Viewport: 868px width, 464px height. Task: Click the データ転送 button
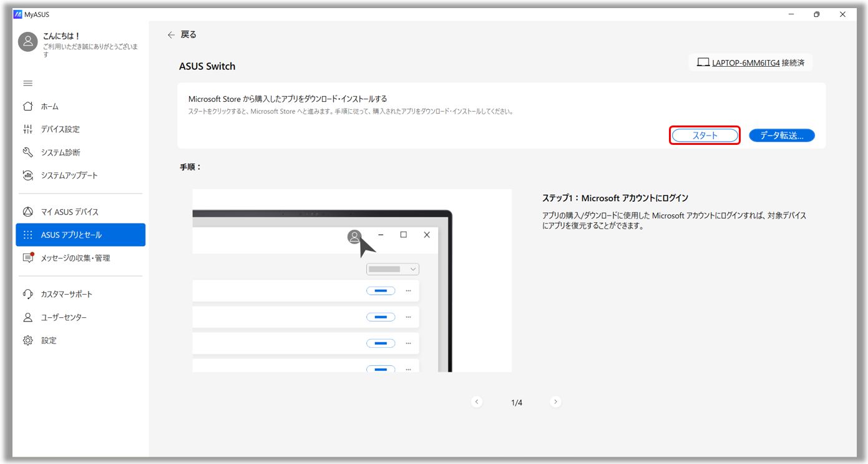[782, 136]
